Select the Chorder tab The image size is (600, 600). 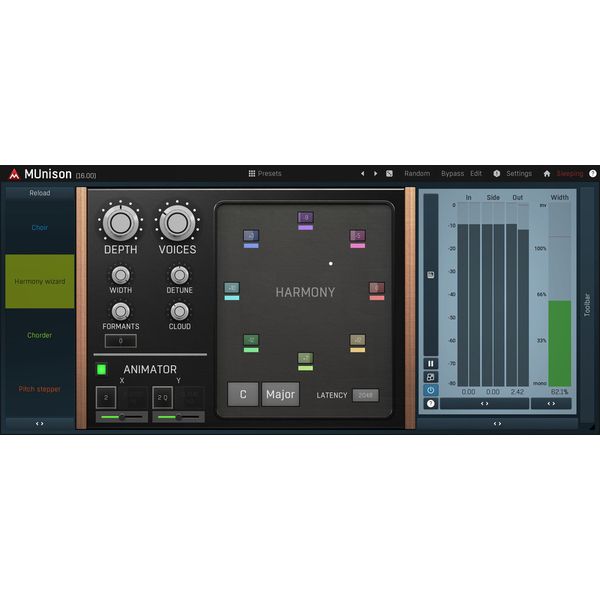[40, 335]
